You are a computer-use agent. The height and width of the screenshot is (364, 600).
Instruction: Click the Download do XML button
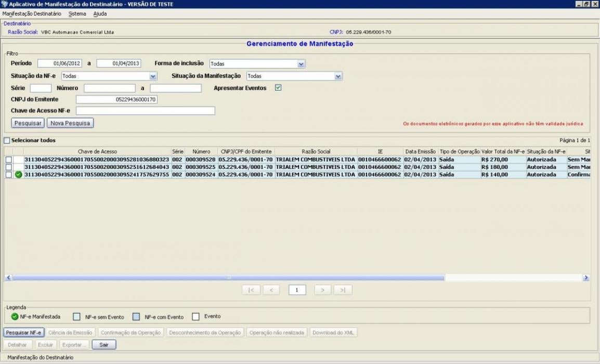(x=333, y=333)
